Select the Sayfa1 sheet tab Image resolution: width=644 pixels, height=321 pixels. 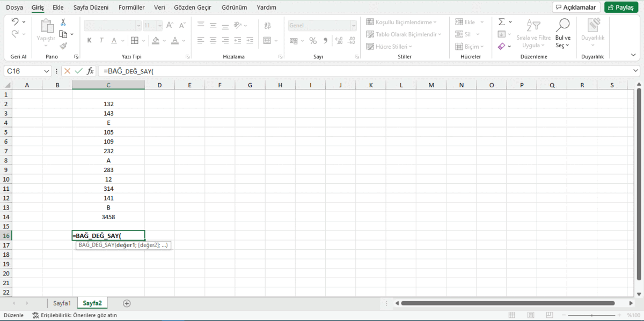[62, 303]
